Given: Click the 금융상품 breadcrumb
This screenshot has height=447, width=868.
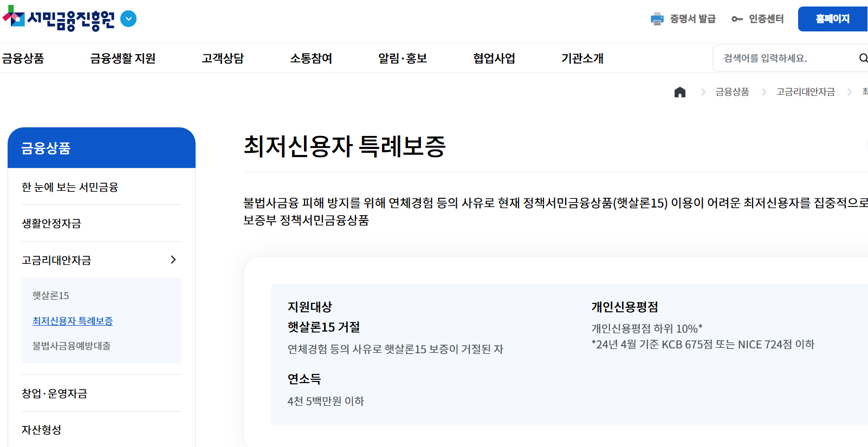Looking at the screenshot, I should pyautogui.click(x=732, y=92).
